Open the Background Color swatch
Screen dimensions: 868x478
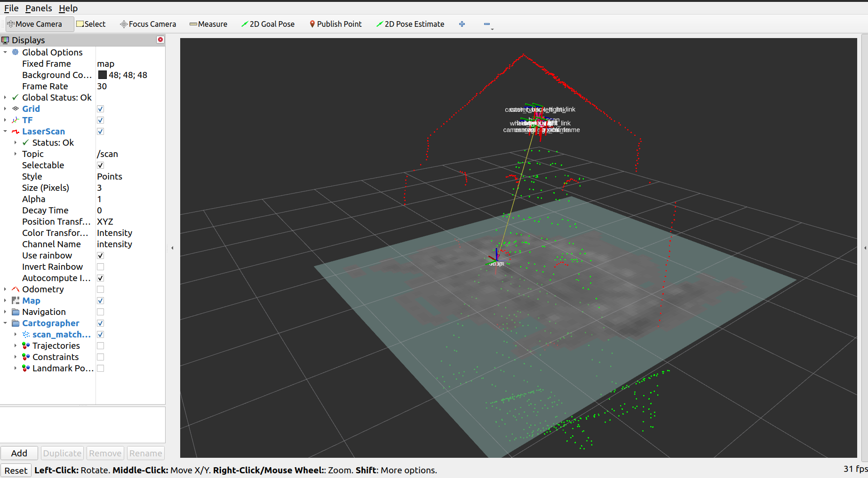coord(102,75)
